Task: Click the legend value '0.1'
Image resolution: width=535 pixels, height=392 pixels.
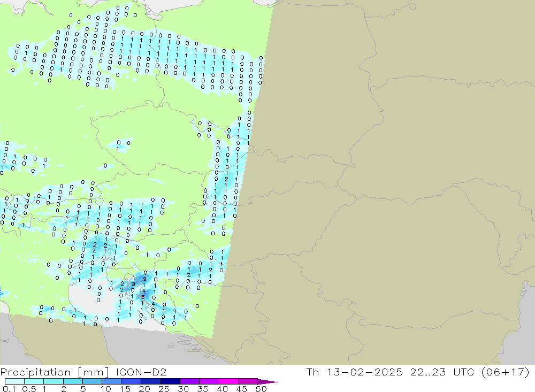Action: point(9,389)
